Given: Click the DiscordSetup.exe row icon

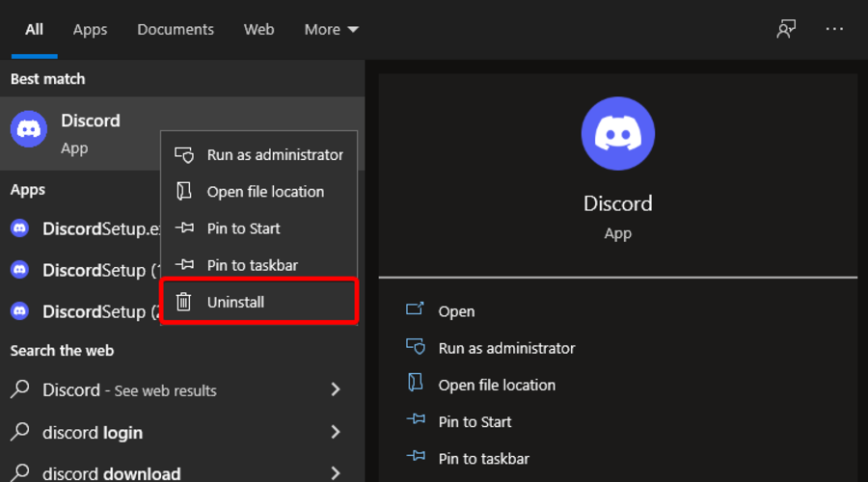Looking at the screenshot, I should [x=20, y=228].
